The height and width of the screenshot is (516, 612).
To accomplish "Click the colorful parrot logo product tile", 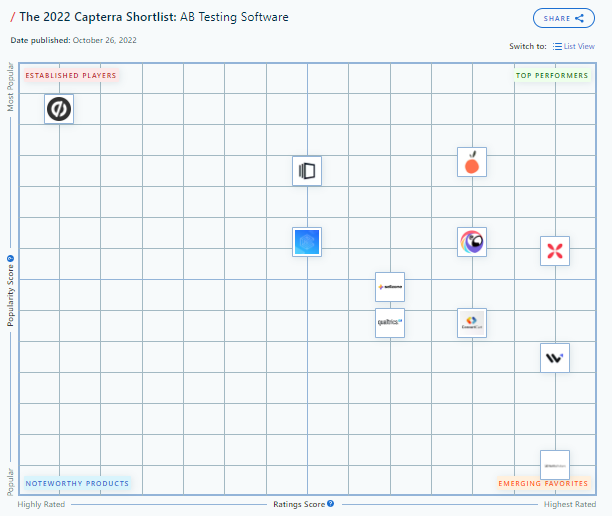I will click(x=472, y=242).
